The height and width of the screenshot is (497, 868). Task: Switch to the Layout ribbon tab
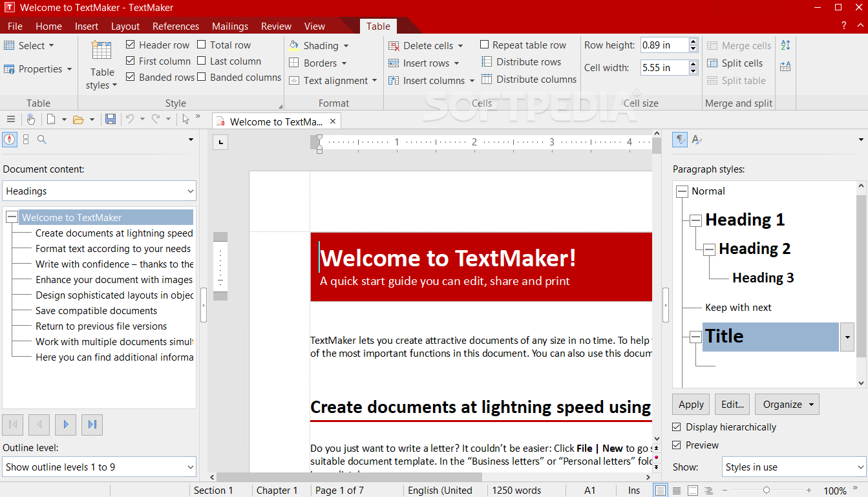[x=125, y=26]
